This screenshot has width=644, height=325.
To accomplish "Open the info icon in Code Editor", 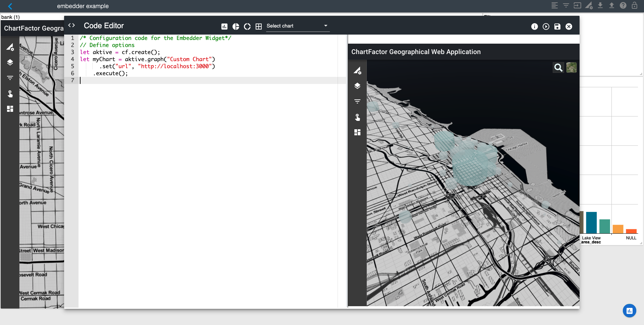I will (535, 27).
